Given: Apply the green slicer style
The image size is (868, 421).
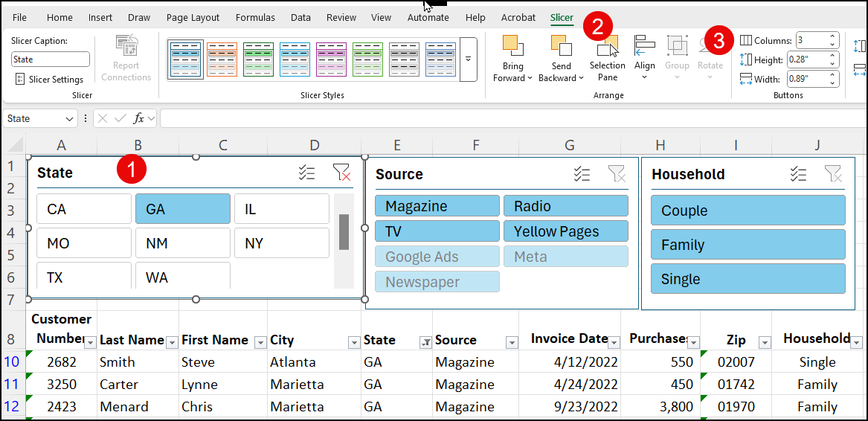Looking at the screenshot, I should [x=259, y=60].
